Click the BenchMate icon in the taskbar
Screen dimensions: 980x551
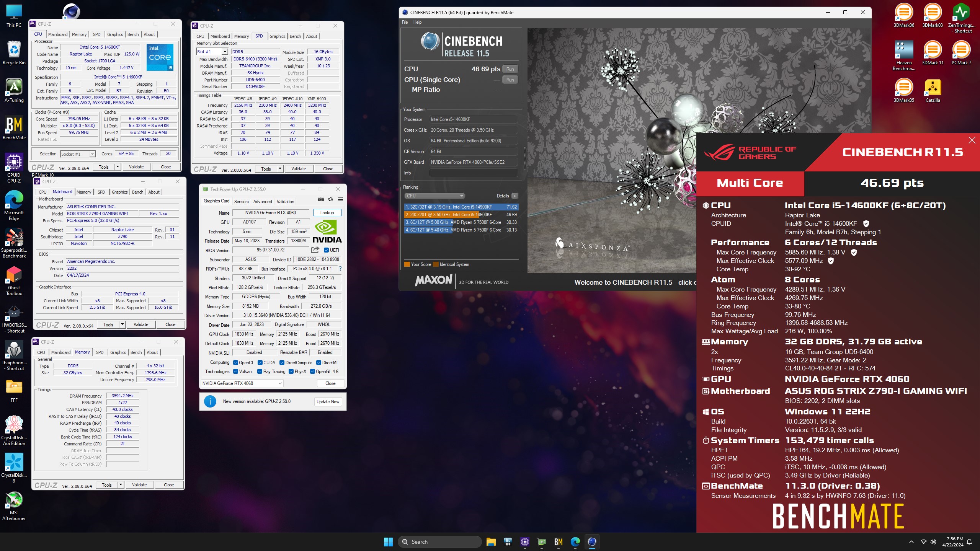coord(559,542)
